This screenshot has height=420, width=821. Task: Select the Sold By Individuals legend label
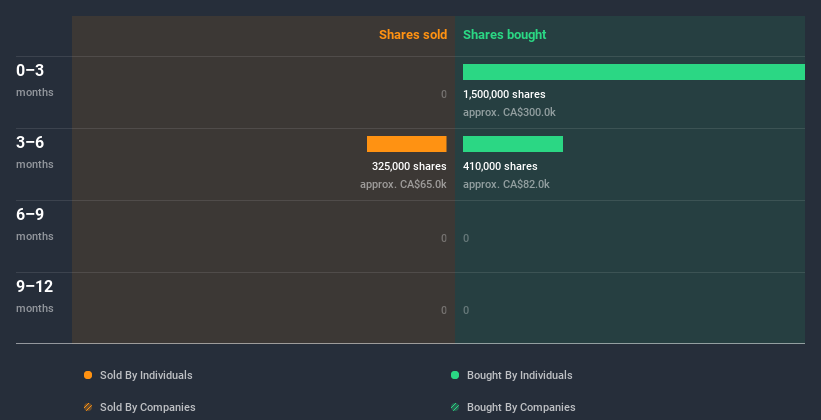coord(146,375)
